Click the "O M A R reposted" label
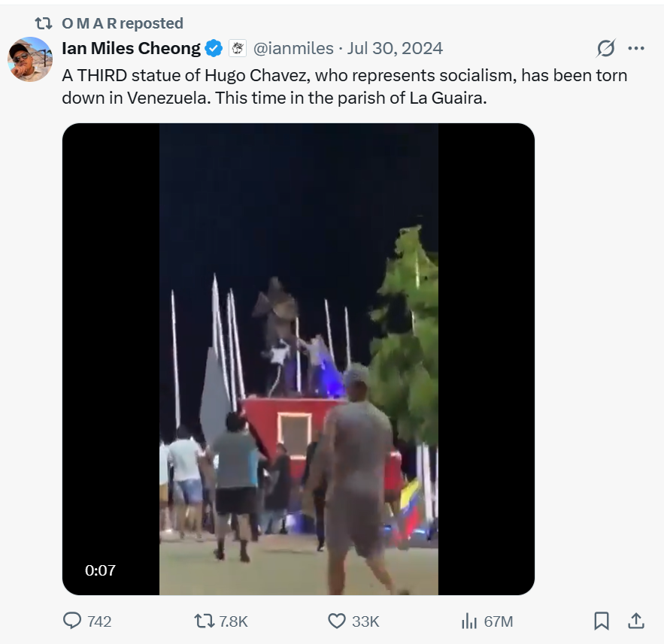Image resolution: width=664 pixels, height=644 pixels. (123, 23)
